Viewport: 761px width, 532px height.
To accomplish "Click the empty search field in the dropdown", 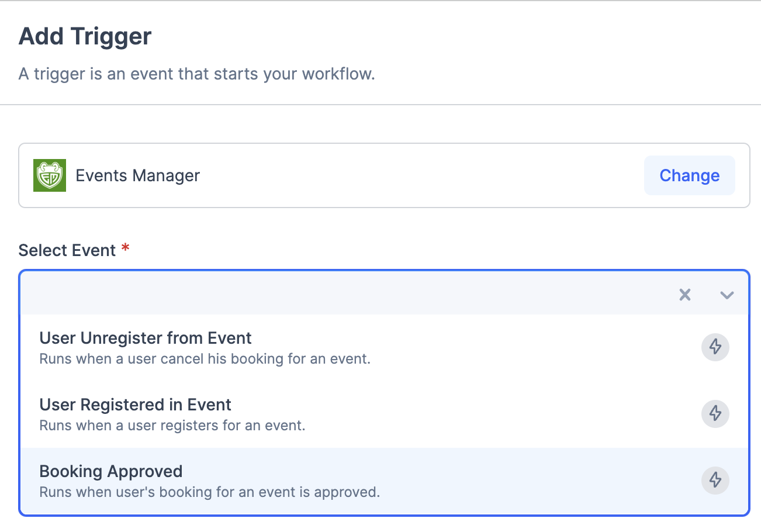I will tap(339, 295).
